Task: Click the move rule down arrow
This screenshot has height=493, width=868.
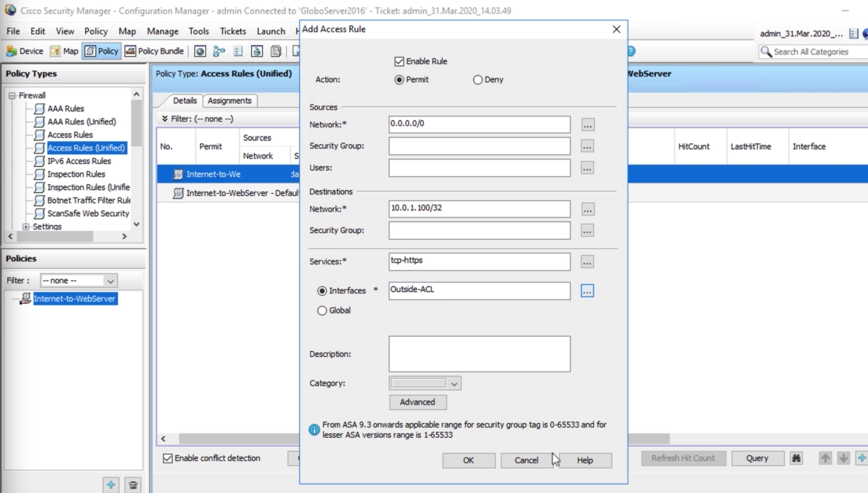Action: [x=843, y=458]
